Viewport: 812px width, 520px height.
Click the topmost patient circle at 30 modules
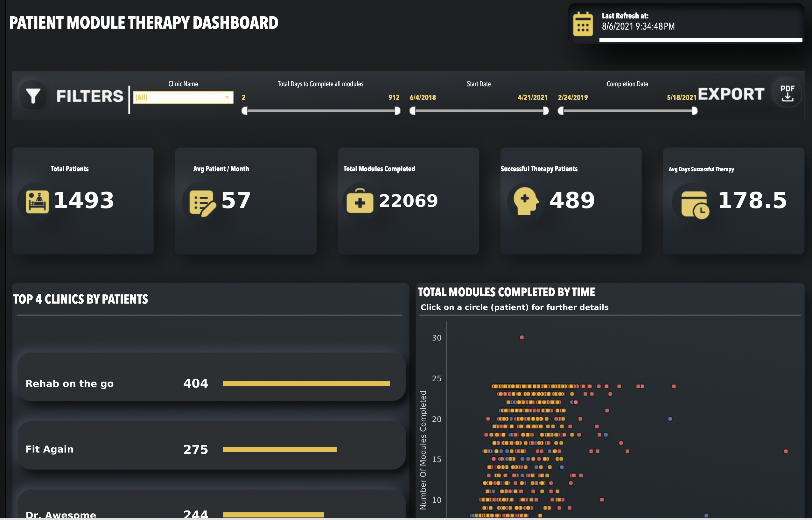click(x=521, y=337)
